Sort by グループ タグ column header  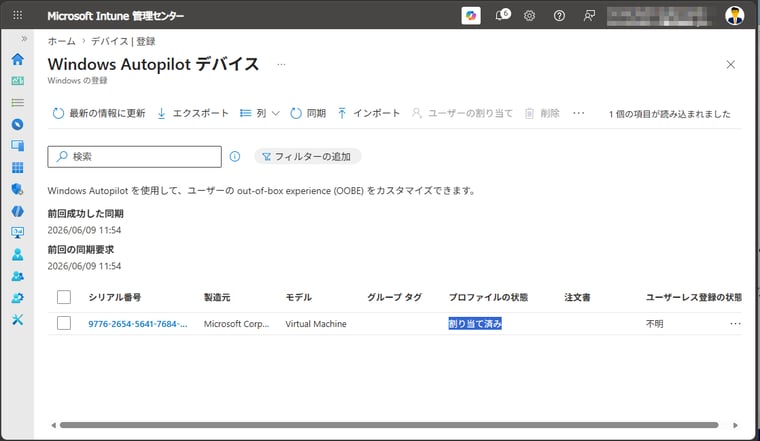[x=394, y=297]
